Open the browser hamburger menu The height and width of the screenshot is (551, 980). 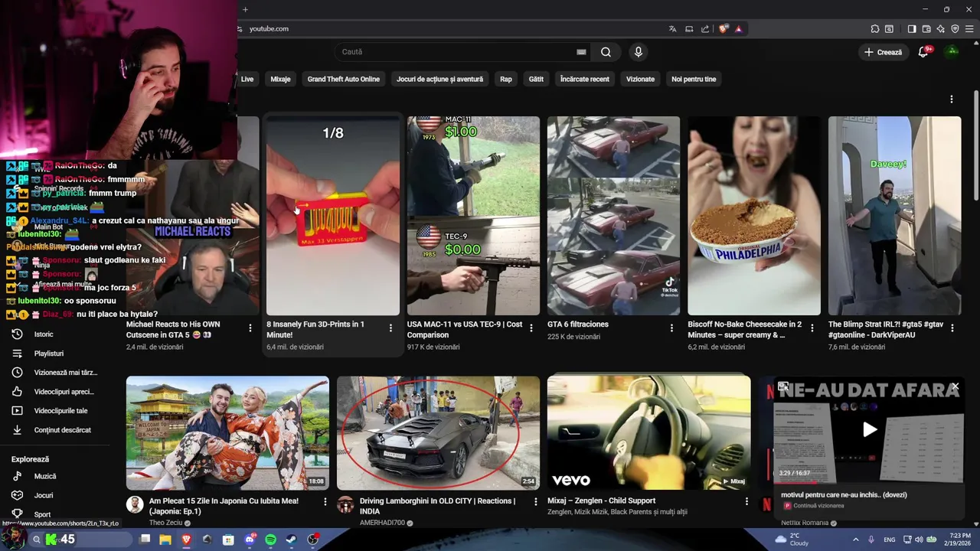pos(969,29)
